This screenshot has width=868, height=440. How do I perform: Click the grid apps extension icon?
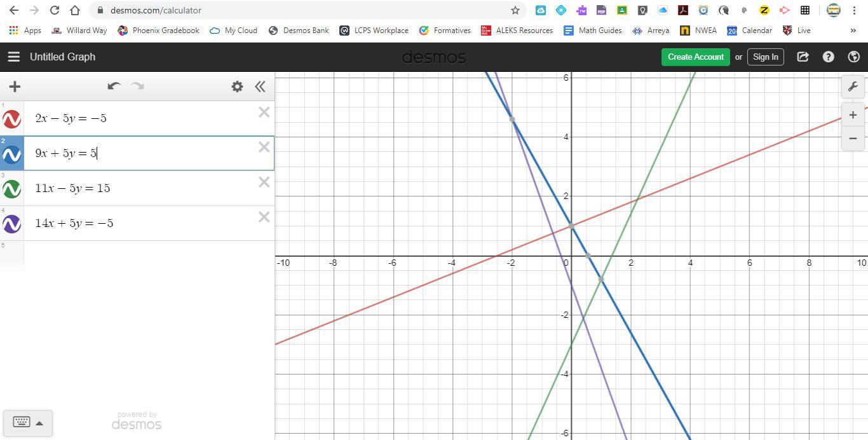805,10
